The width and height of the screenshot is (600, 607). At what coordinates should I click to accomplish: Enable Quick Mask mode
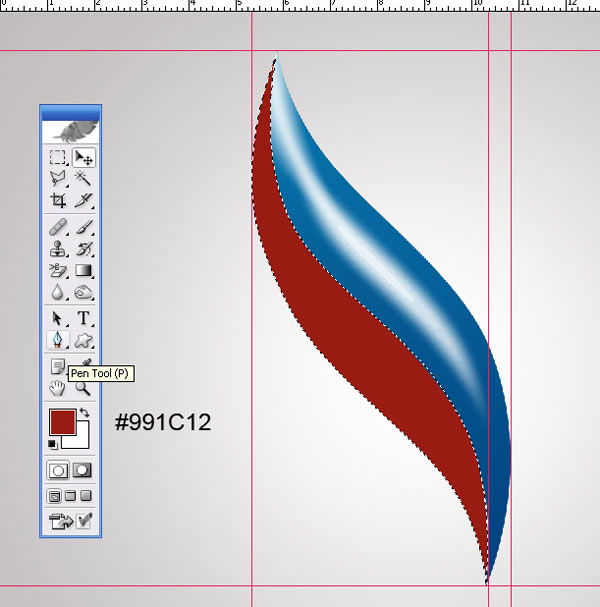tap(82, 470)
